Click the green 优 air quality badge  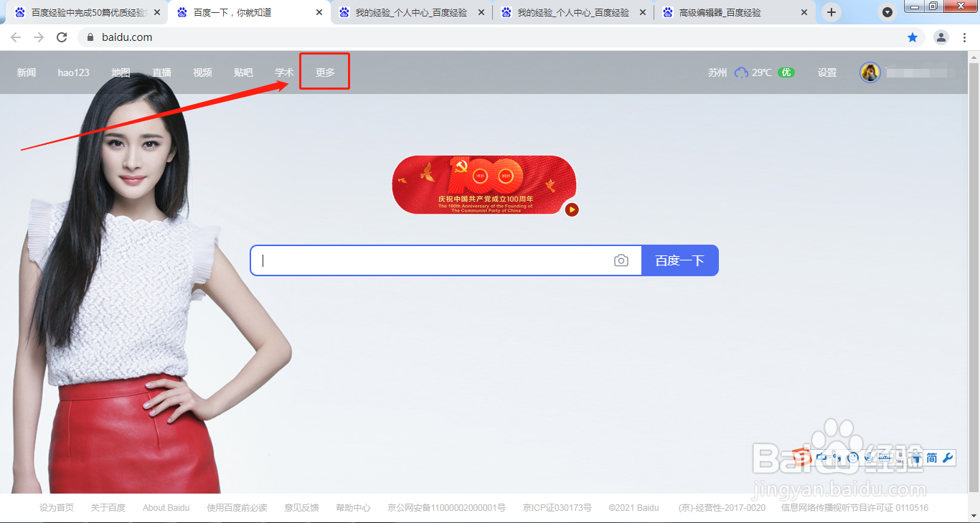coord(786,72)
